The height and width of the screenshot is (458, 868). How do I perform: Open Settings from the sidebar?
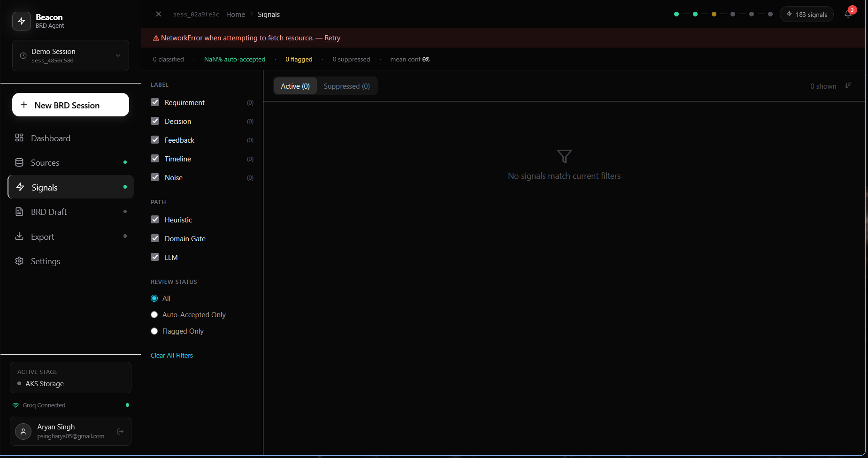pyautogui.click(x=46, y=261)
